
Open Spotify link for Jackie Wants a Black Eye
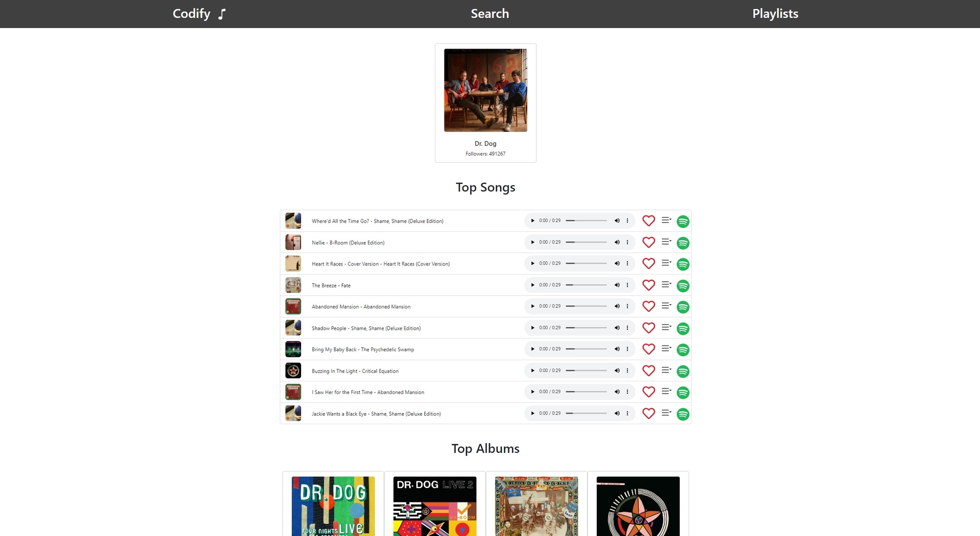coord(683,414)
